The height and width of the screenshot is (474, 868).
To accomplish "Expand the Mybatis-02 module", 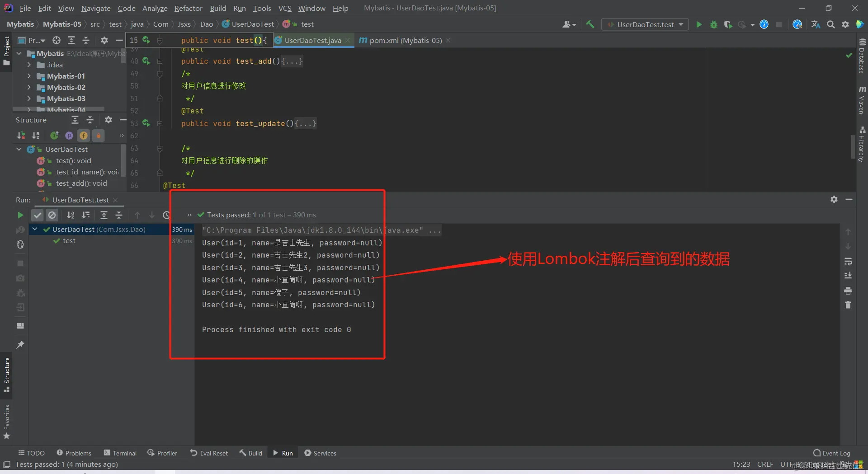I will pos(29,87).
